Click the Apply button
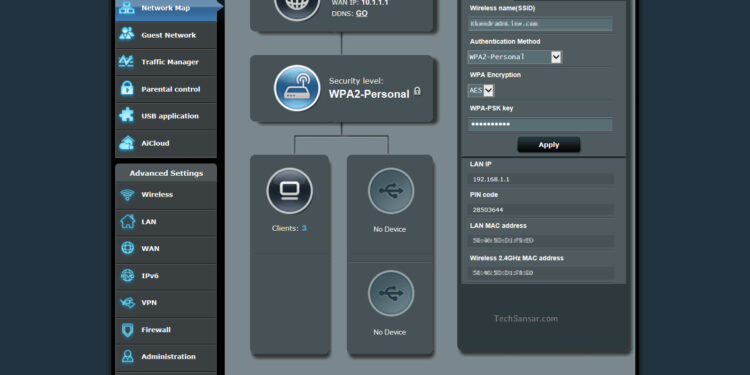This screenshot has height=375, width=750. click(x=549, y=144)
